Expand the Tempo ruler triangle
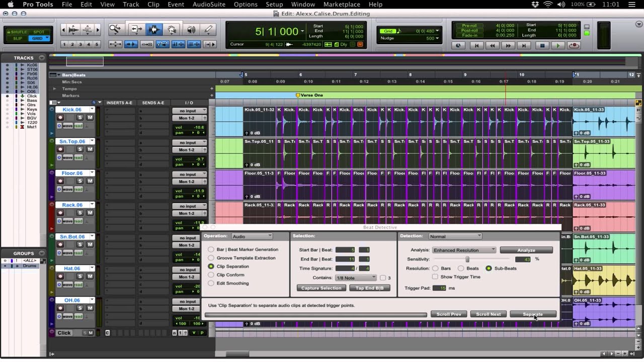Screen dimensions: 644x362 pos(54,88)
